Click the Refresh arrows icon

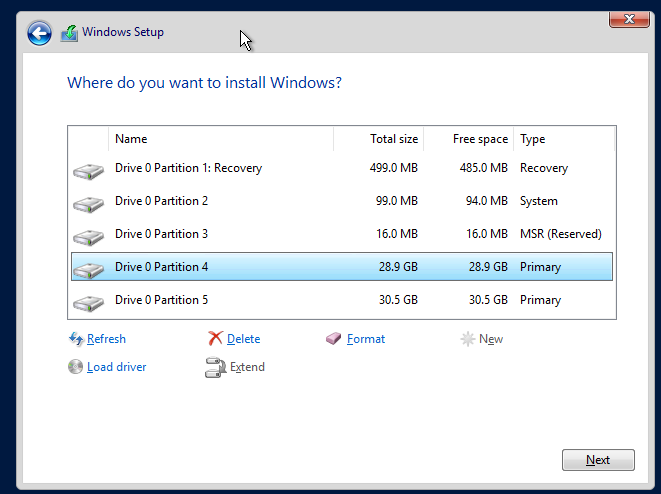pos(76,339)
